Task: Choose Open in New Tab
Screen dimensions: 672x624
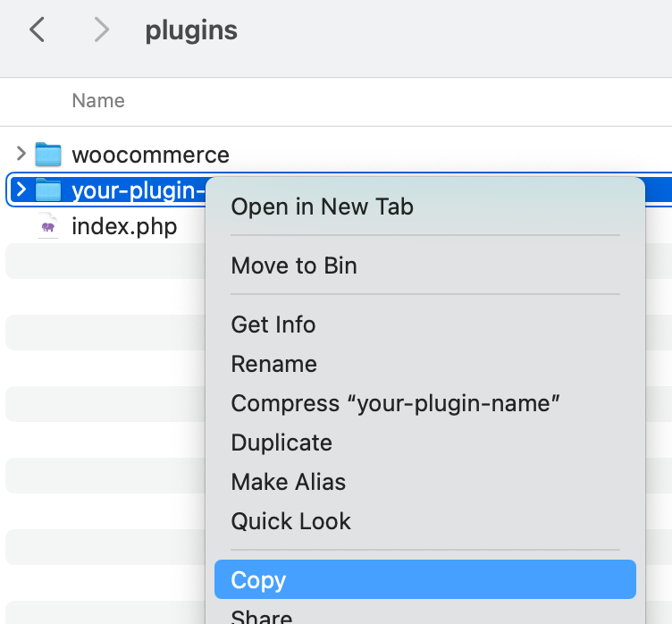Action: pos(322,207)
